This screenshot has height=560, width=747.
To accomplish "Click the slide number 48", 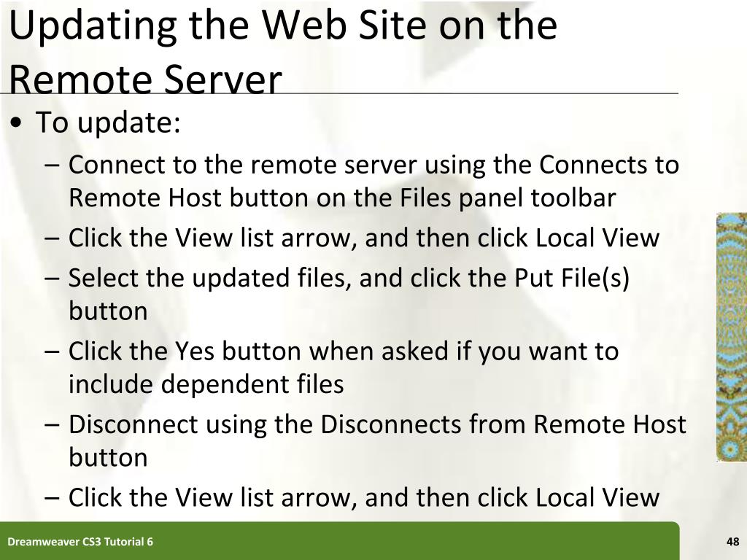I will click(x=732, y=542).
